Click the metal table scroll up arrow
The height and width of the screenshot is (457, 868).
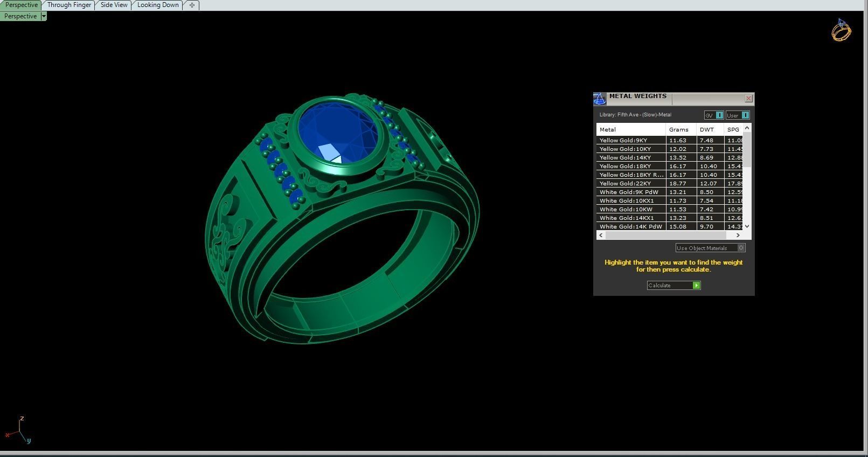747,128
